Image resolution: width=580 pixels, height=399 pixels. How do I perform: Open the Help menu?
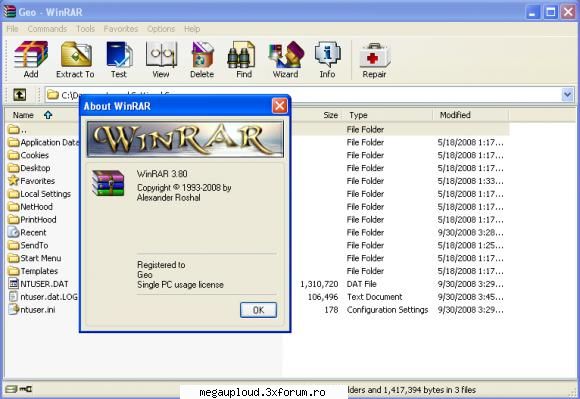(192, 29)
